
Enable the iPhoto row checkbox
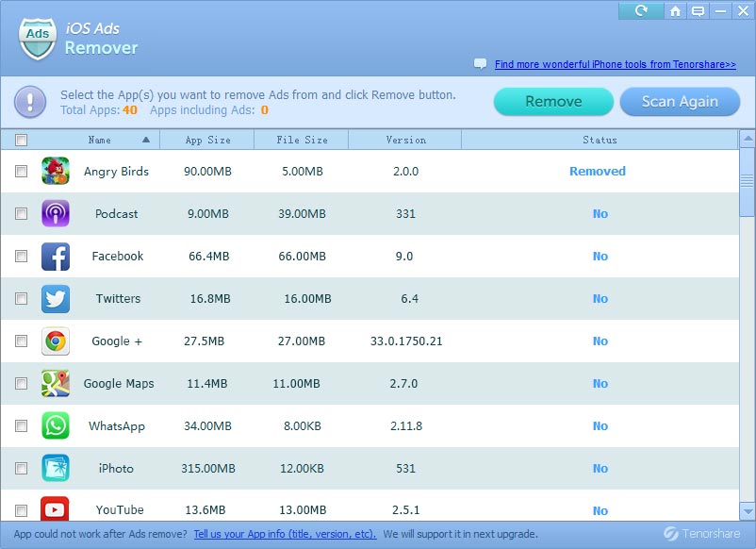22,469
